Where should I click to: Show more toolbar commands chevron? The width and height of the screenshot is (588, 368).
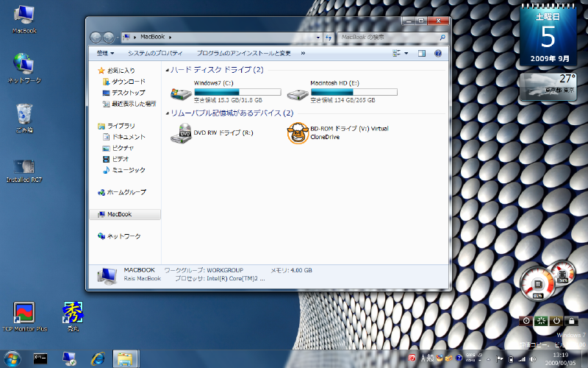[303, 53]
